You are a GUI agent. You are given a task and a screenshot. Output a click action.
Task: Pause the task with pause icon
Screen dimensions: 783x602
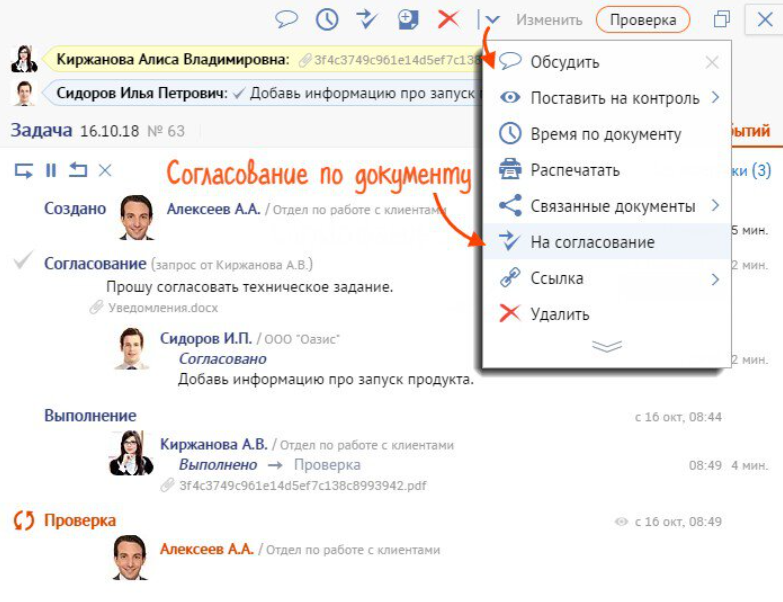51,171
